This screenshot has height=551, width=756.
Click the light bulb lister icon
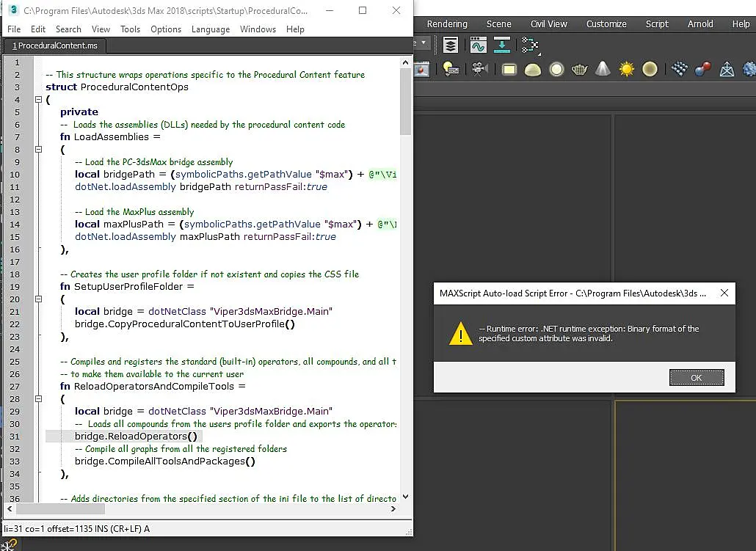[451, 70]
